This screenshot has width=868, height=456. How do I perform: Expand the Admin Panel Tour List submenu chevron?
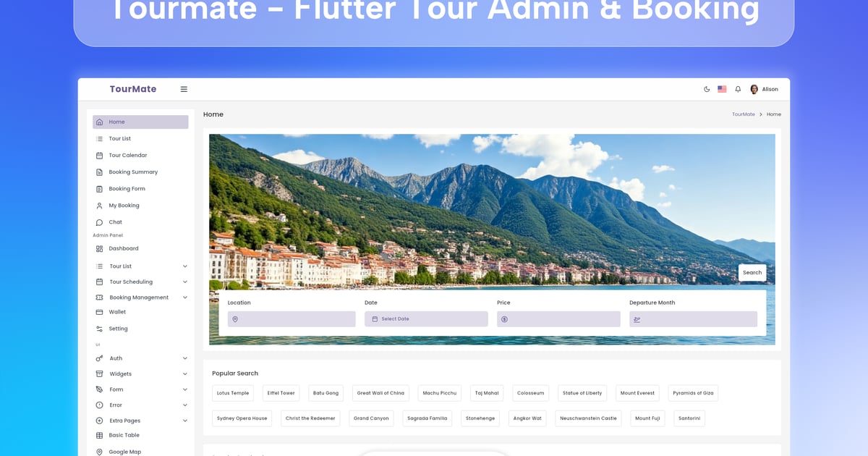[x=185, y=266]
